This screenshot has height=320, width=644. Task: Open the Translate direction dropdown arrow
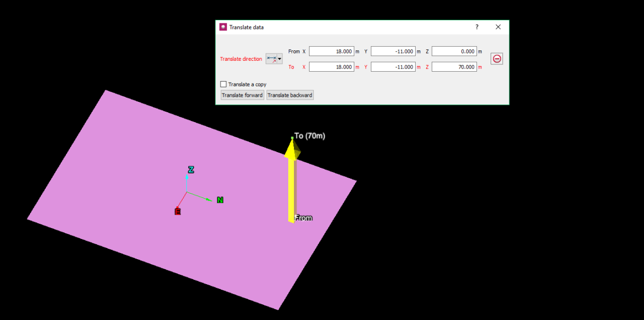click(x=280, y=59)
